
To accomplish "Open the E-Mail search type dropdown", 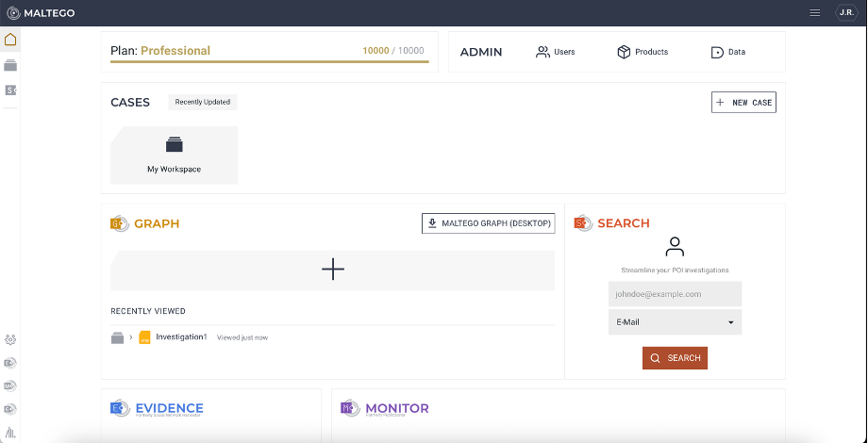I will coord(675,321).
